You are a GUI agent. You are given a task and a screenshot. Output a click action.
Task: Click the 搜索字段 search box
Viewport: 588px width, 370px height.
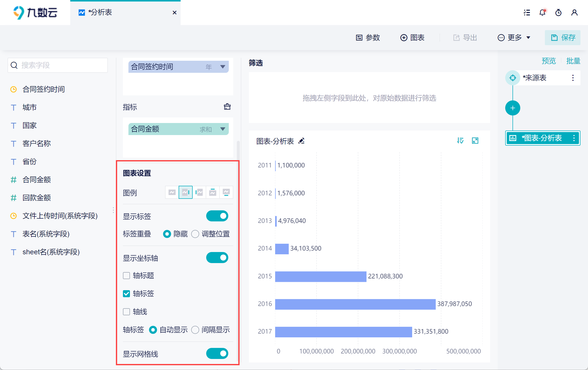(x=58, y=65)
